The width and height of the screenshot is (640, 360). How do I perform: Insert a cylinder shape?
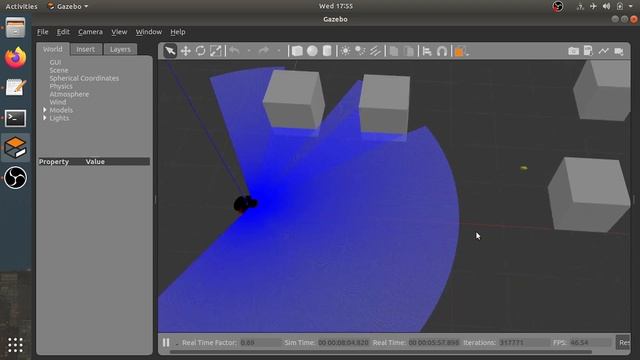click(327, 51)
